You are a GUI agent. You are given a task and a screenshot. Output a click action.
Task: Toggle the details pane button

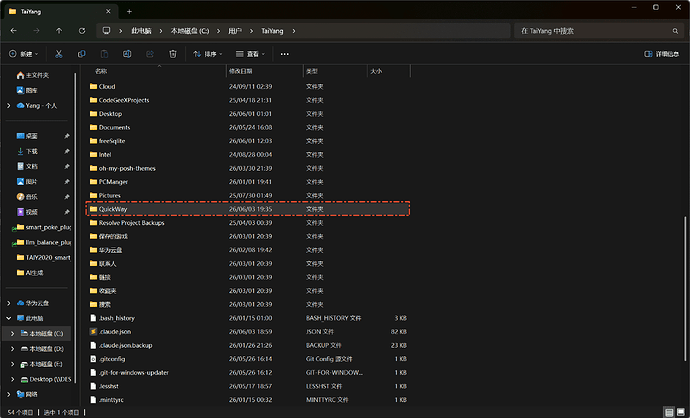(x=661, y=54)
